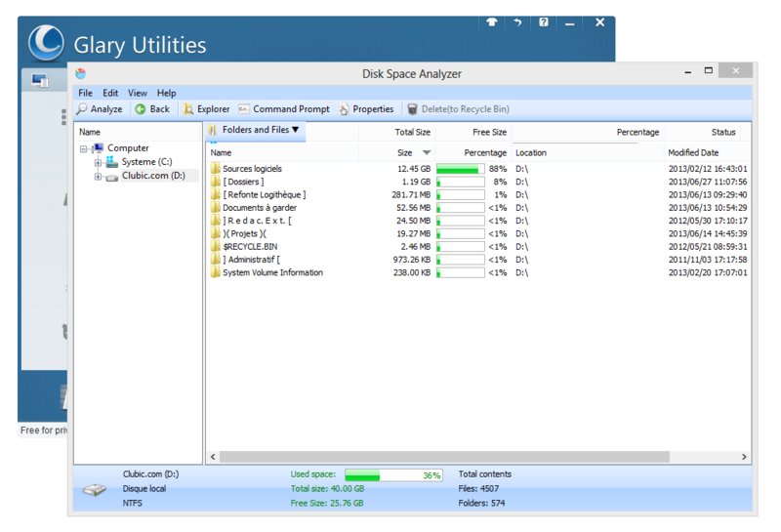Launch Command Prompt from the toolbar
Viewport: 781px width, 532px height.
click(x=283, y=109)
